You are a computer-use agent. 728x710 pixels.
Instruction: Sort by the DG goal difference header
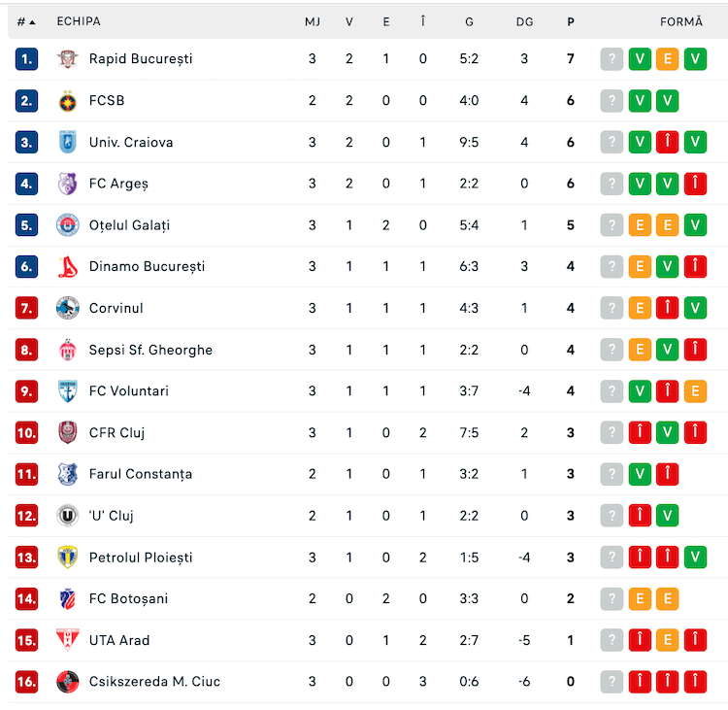click(524, 21)
